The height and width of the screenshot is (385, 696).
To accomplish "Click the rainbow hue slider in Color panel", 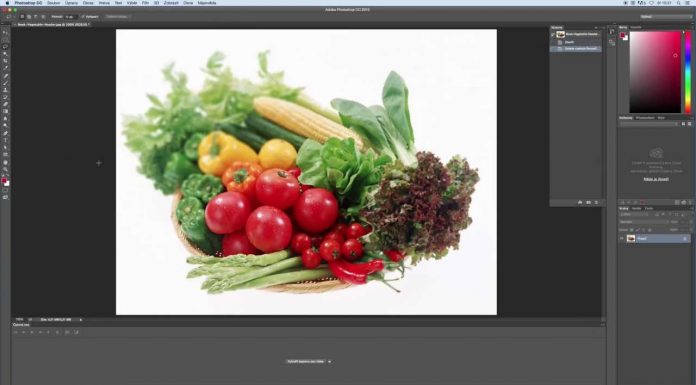I will click(x=688, y=71).
